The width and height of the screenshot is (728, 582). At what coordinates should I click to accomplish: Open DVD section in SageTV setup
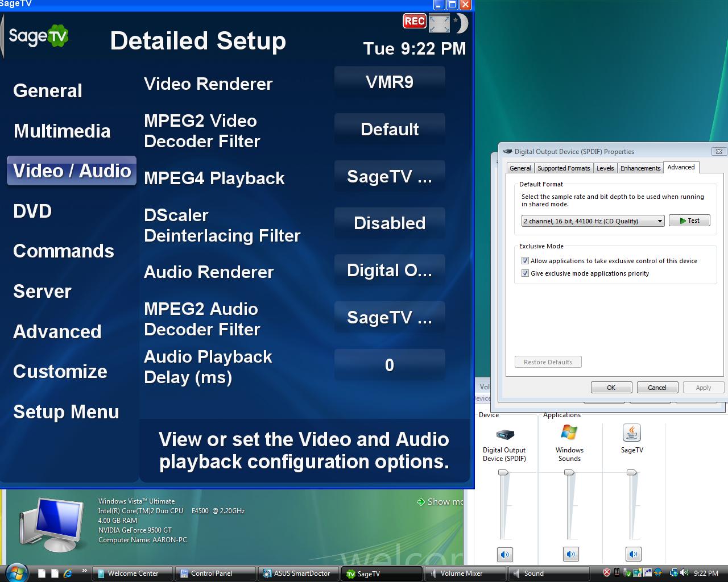[32, 211]
